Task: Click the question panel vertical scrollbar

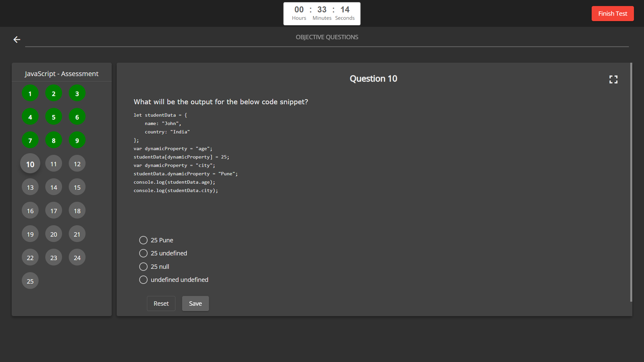Action: click(x=631, y=182)
